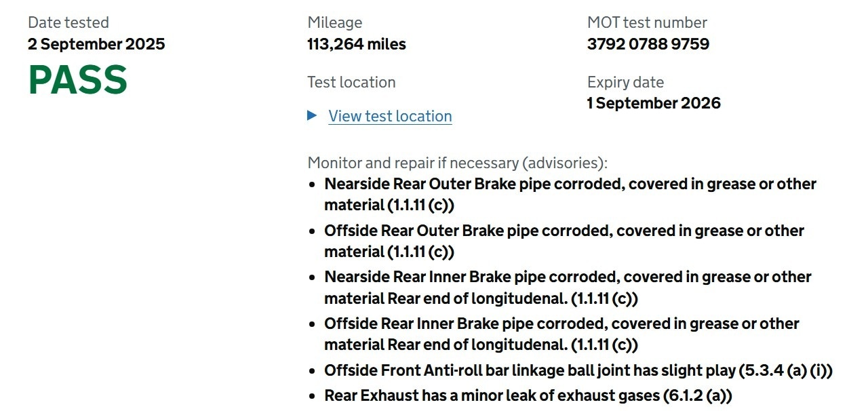Viewport: 868px width, 411px height.
Task: Select the Nearside Rear Outer Brake pipe advisory
Action: 570,194
